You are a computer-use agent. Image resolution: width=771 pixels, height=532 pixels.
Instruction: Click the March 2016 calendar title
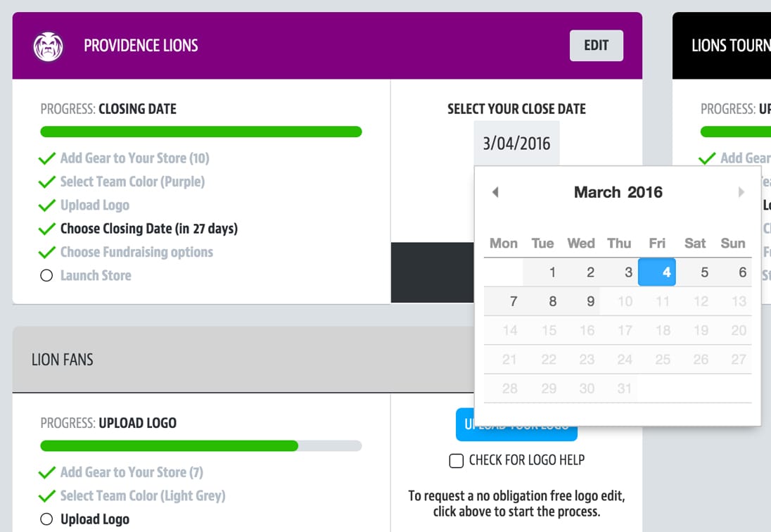point(618,191)
